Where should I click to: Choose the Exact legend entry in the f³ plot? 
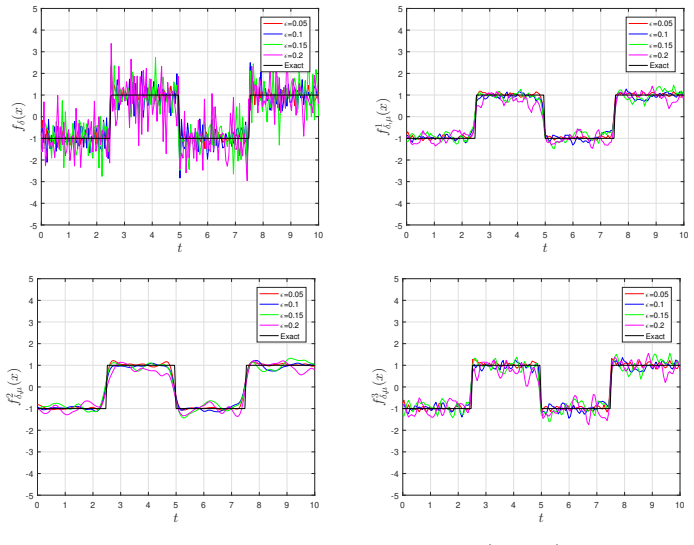pyautogui.click(x=645, y=336)
